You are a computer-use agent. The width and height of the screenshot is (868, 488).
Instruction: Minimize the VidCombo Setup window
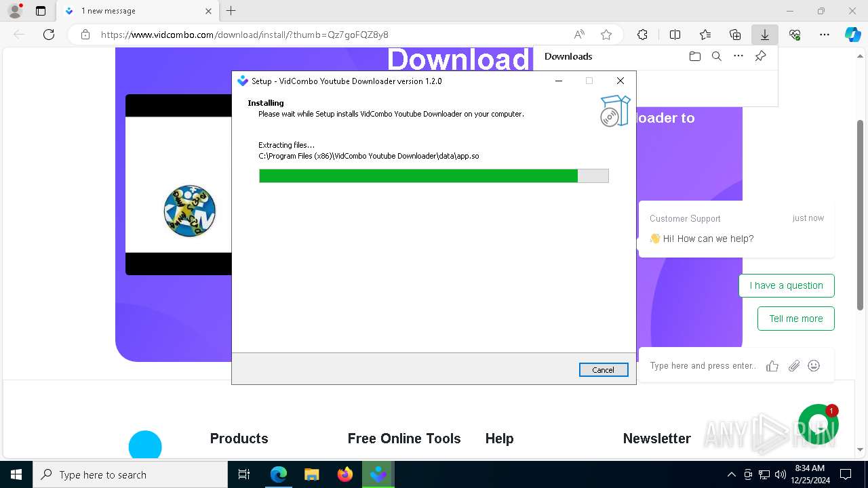(x=559, y=81)
